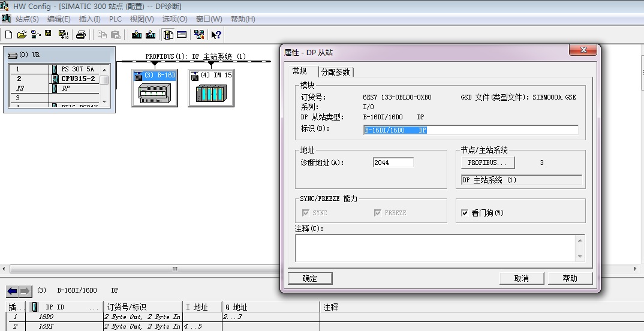The height and width of the screenshot is (331, 644).
Task: Open the 选项(O) menu
Action: click(x=174, y=19)
